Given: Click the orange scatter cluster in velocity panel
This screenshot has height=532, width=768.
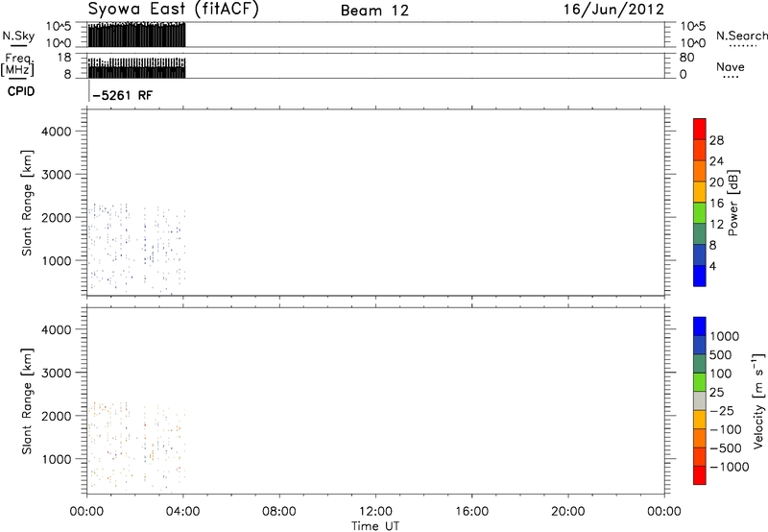Looking at the screenshot, I should pos(136,447).
